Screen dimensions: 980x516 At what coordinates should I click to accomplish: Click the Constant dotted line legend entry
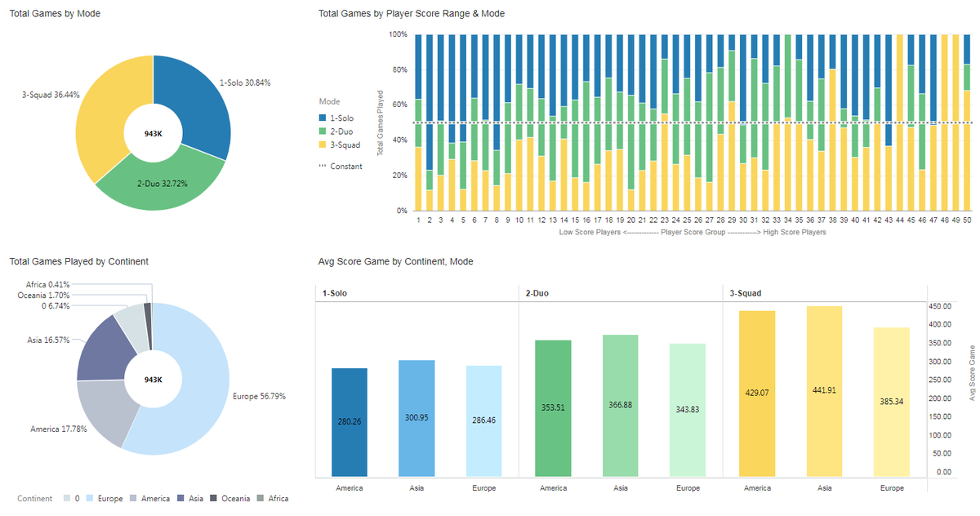pyautogui.click(x=341, y=166)
